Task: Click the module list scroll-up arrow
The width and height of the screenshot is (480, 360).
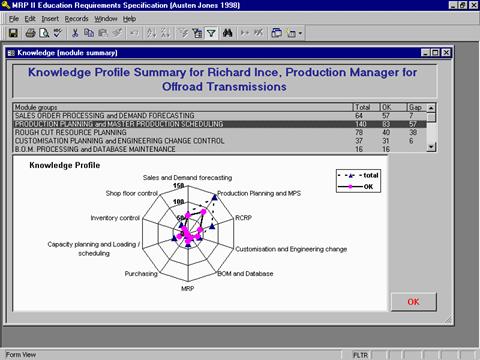Action: [431, 108]
